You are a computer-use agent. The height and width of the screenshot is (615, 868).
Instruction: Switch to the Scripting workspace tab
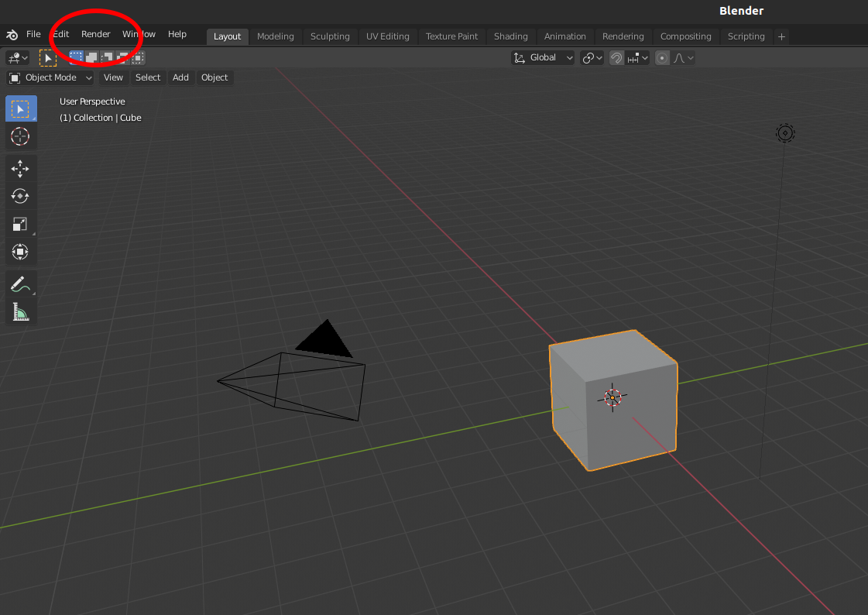tap(746, 36)
